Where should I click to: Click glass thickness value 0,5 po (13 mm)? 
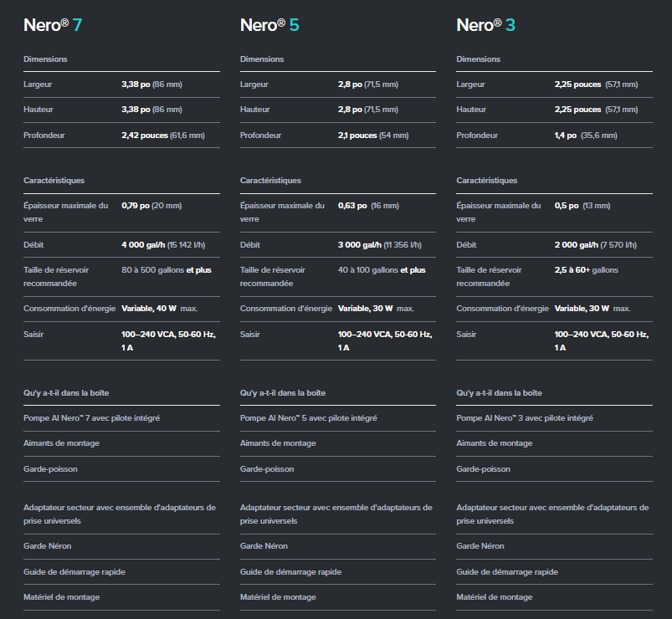[x=582, y=206]
